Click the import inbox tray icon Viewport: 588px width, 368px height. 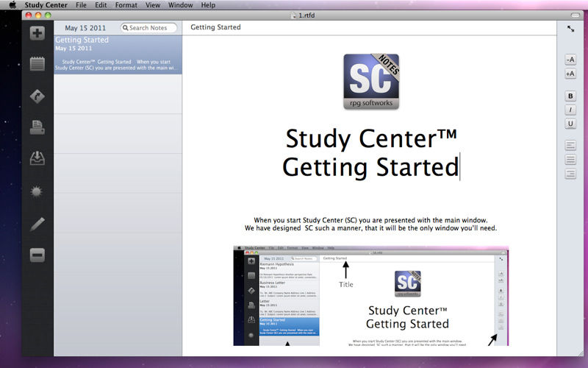tap(37, 158)
